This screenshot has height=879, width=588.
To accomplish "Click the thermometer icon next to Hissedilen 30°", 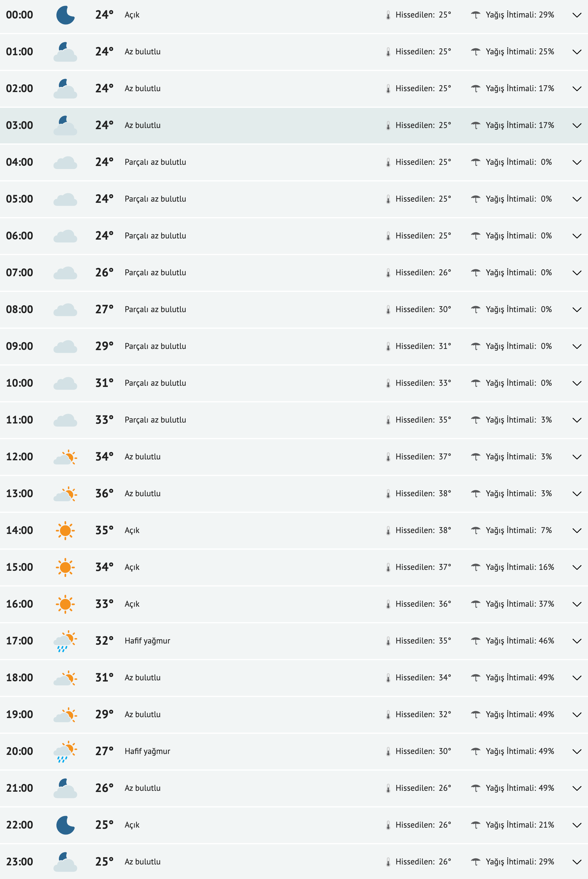I will coord(388,309).
